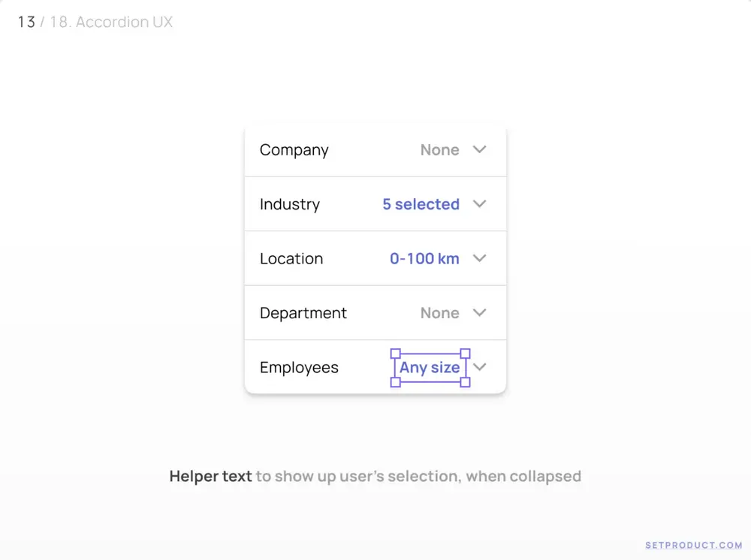Screen dimensions: 751x560
Task: Click the top-right selection handle of Any size
Action: (465, 353)
